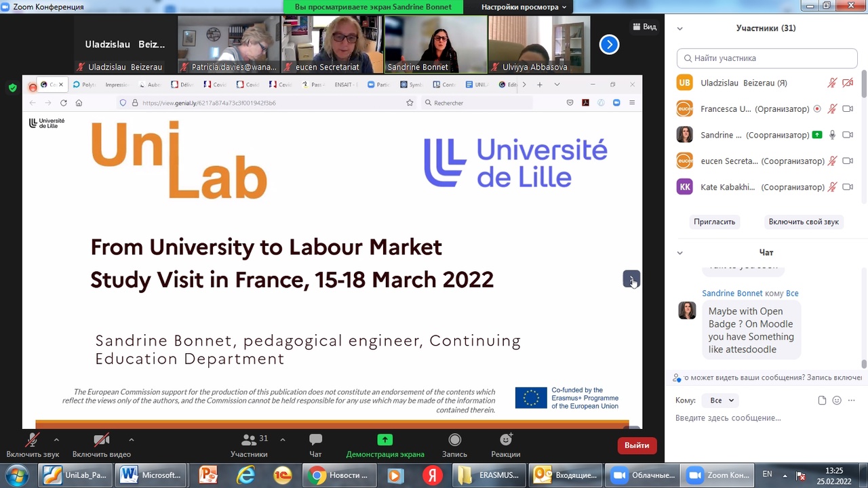Viewport: 868px width, 488px height.
Task: Click Francesca's muted microphone icon
Action: coord(832,108)
